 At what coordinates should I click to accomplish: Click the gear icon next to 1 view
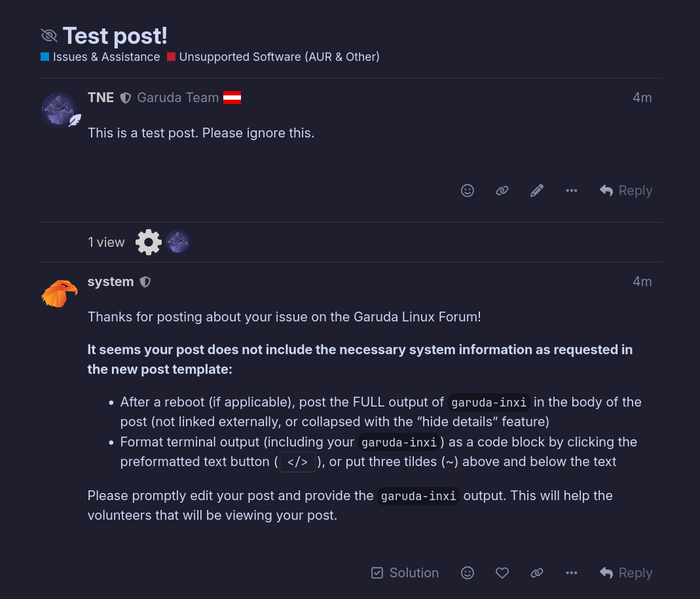pos(149,242)
